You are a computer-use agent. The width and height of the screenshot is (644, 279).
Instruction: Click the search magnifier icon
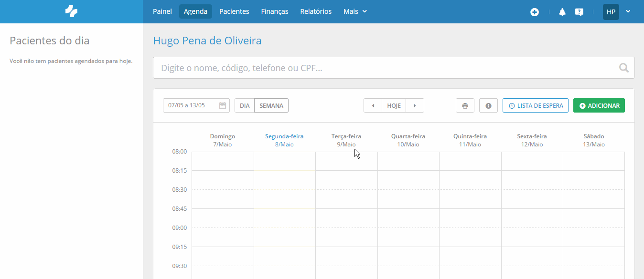pos(623,67)
